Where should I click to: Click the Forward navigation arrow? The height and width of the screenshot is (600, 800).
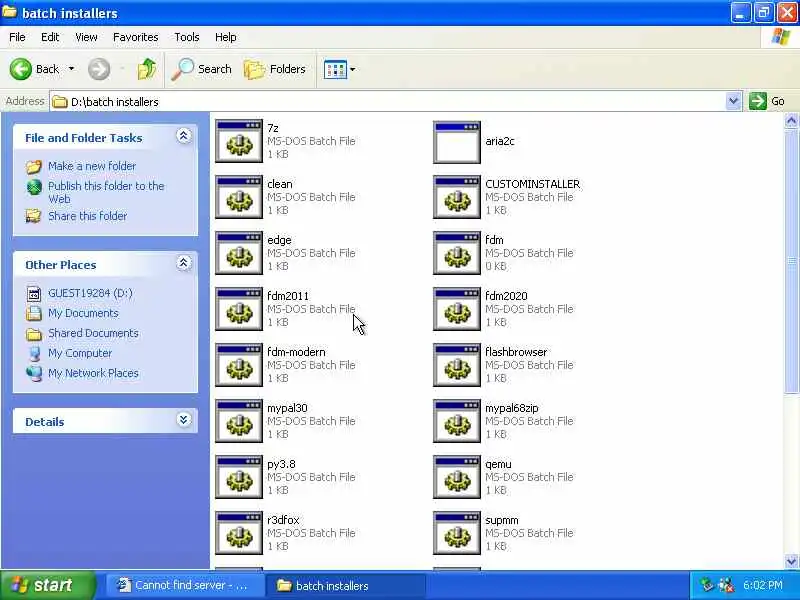point(99,69)
